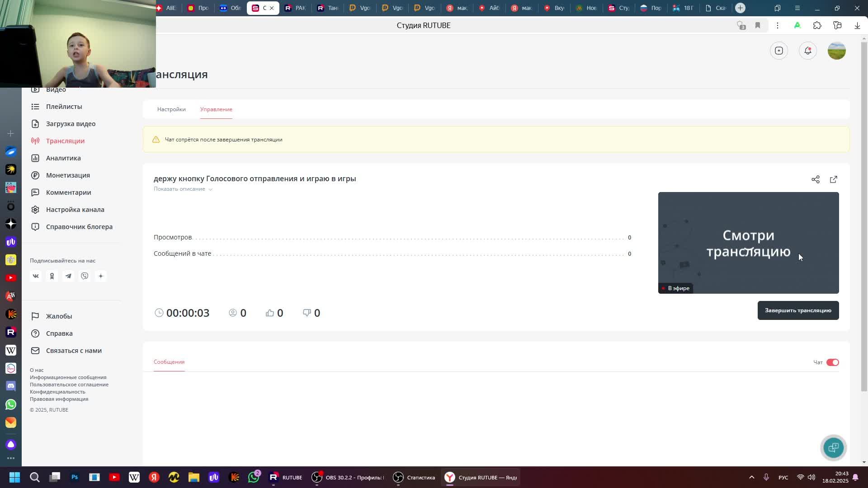Viewport: 868px width, 488px height.
Task: Close the active Студия RUTUBE tab
Action: click(x=272, y=8)
